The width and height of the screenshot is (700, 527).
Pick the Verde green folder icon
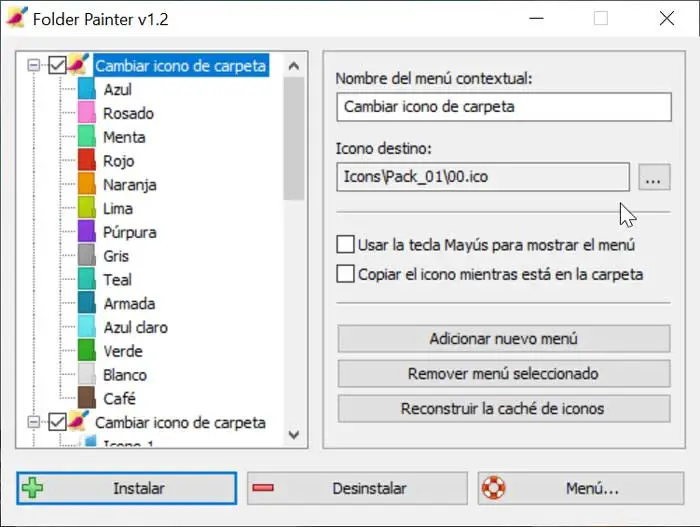click(87, 351)
